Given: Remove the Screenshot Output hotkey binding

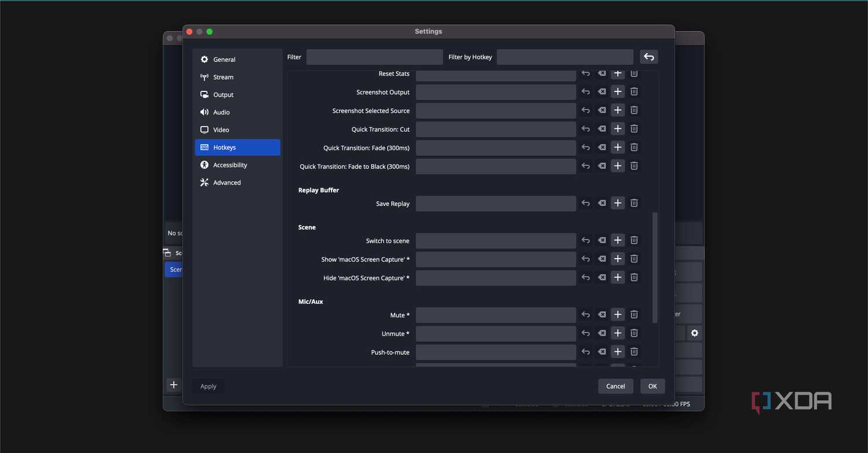Looking at the screenshot, I should 634,92.
